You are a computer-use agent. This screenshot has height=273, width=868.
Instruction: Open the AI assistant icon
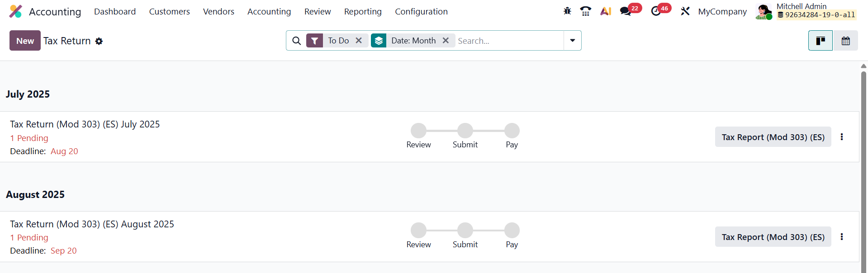(x=606, y=11)
